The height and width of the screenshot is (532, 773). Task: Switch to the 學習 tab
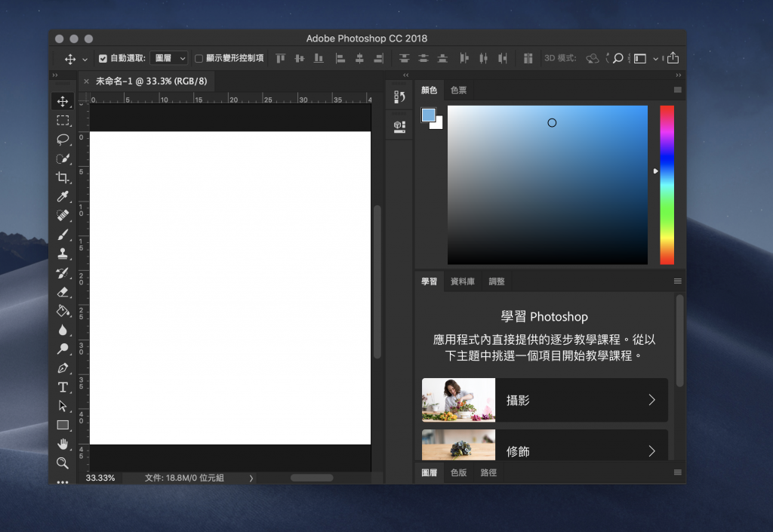click(x=429, y=281)
